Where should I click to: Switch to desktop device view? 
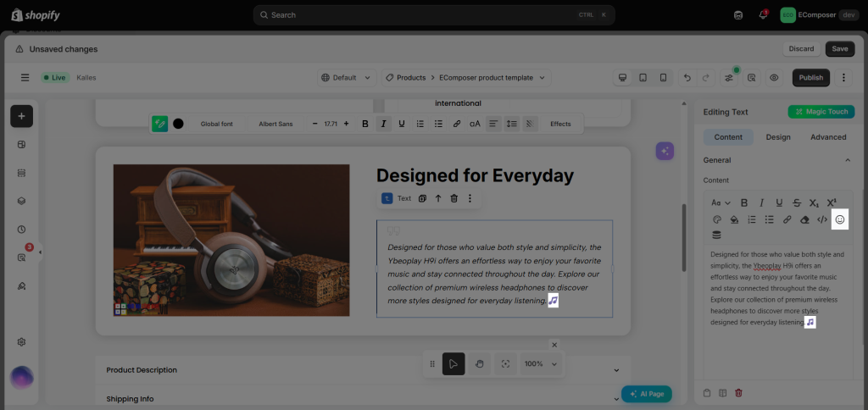[x=623, y=77]
